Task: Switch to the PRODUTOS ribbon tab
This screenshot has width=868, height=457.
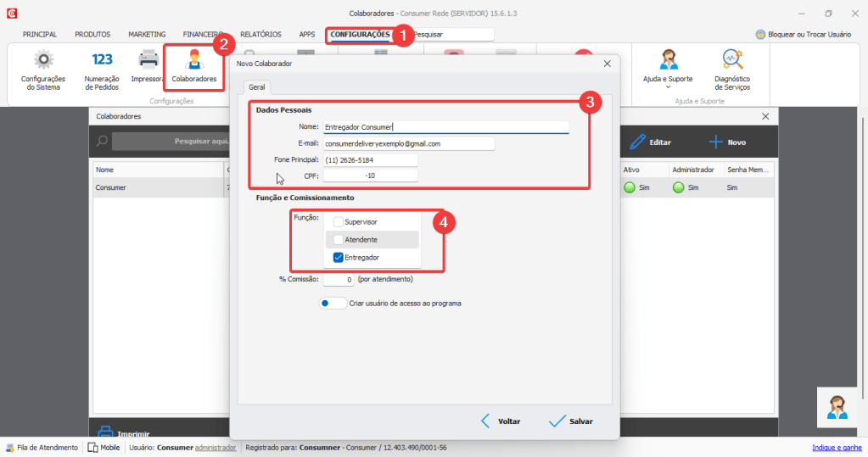Action: pos(92,35)
